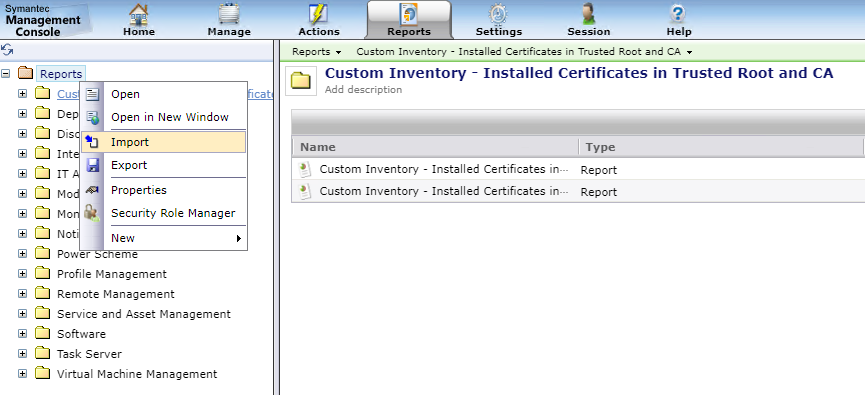
Task: Choose Open in New Window
Action: coord(163,117)
